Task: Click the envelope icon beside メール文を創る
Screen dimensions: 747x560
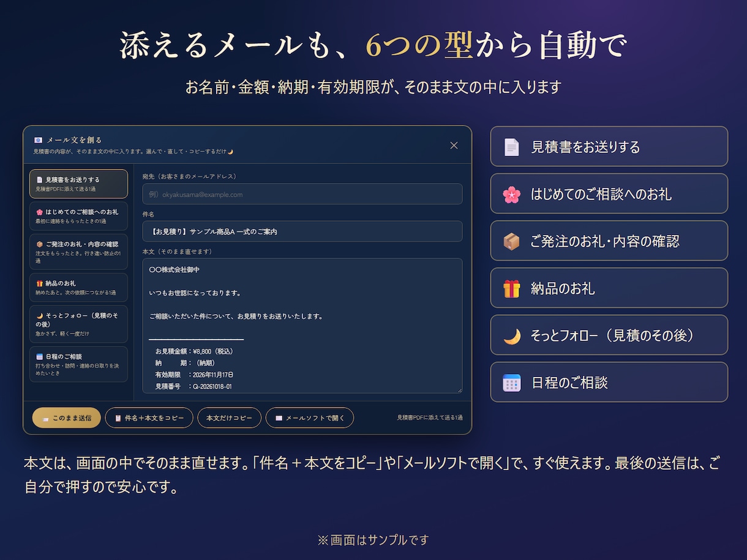Action: [x=38, y=140]
